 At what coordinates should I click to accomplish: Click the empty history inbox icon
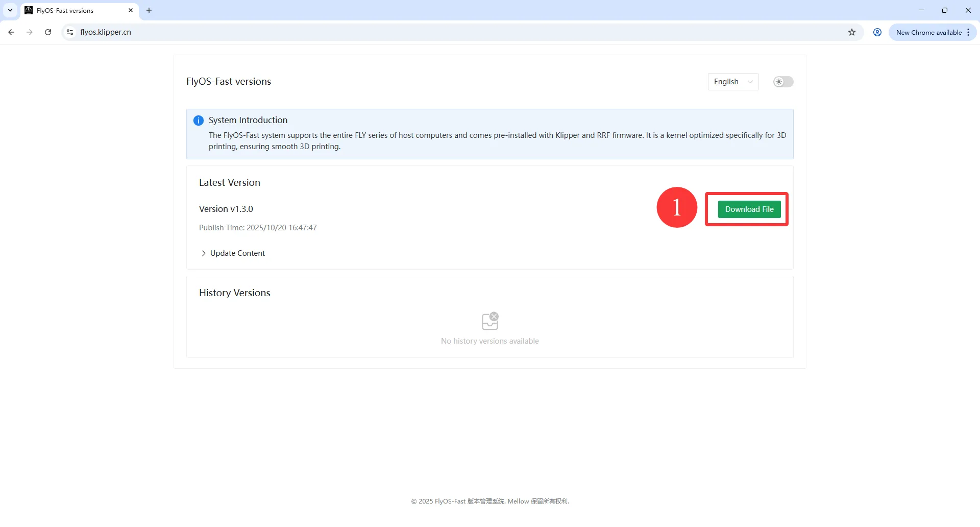pos(489,321)
